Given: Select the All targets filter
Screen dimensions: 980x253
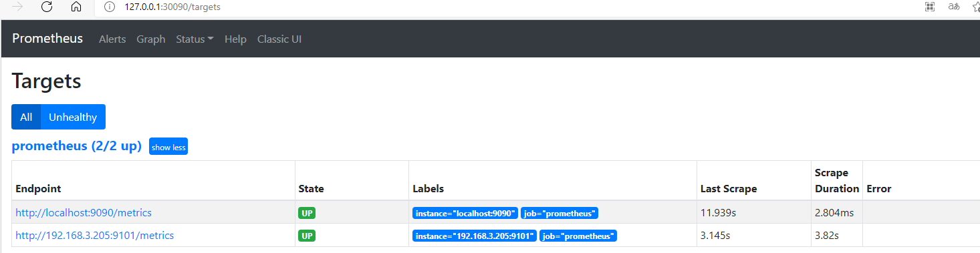Looking at the screenshot, I should (x=26, y=117).
